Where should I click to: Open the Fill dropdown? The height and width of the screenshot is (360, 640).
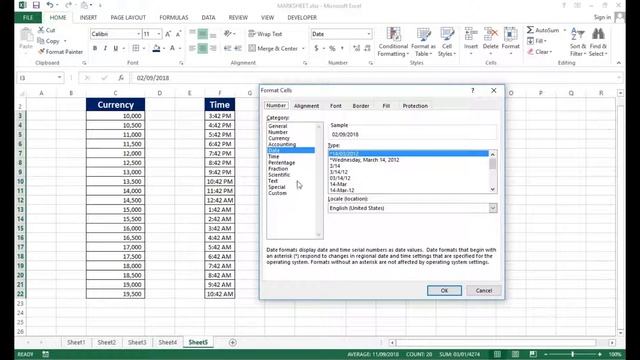[537, 41]
